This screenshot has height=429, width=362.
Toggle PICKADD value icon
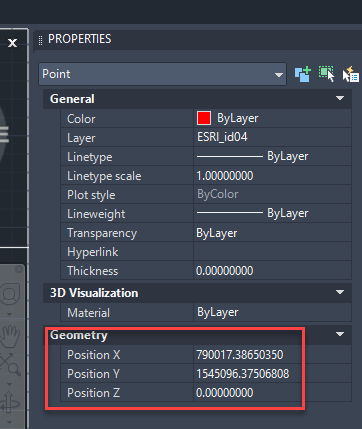(x=303, y=74)
